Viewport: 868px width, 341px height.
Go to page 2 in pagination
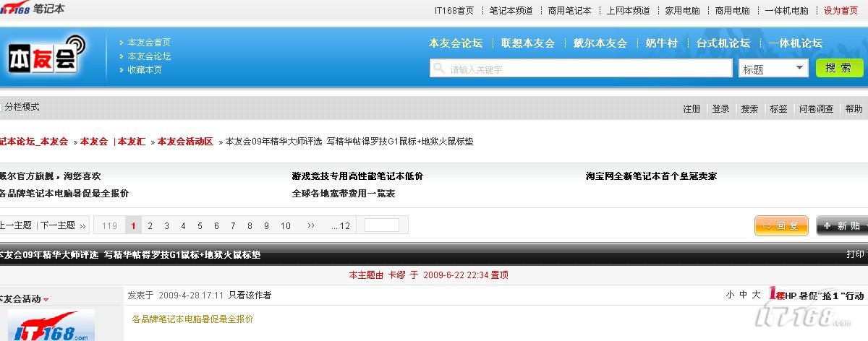tap(150, 225)
